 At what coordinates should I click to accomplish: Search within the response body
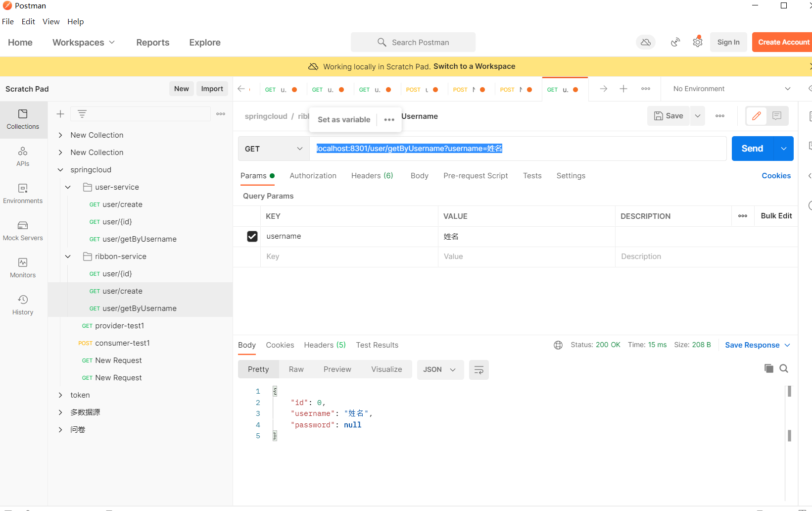784,368
